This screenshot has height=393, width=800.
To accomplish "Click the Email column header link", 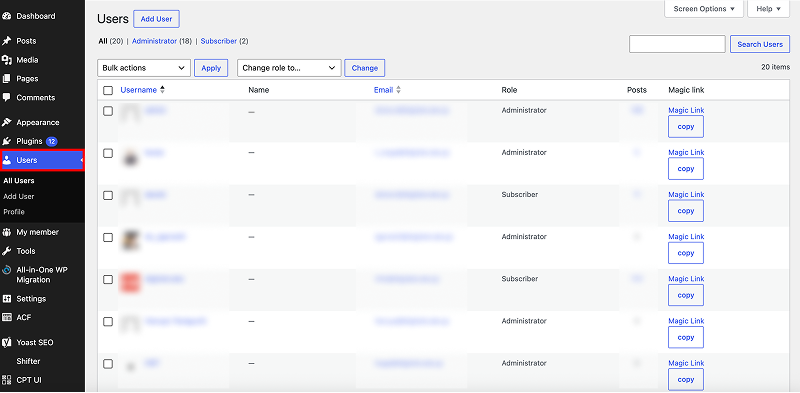I will [x=383, y=90].
